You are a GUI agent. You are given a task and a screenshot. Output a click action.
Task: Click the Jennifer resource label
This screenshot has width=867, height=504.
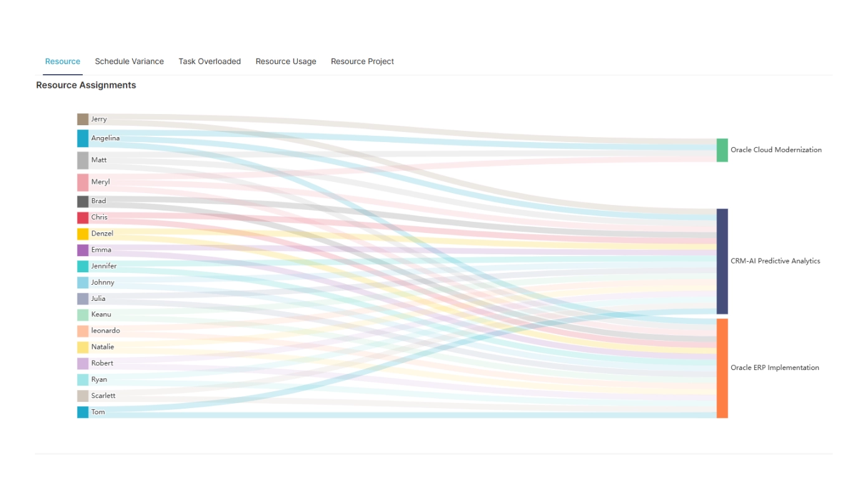104,266
